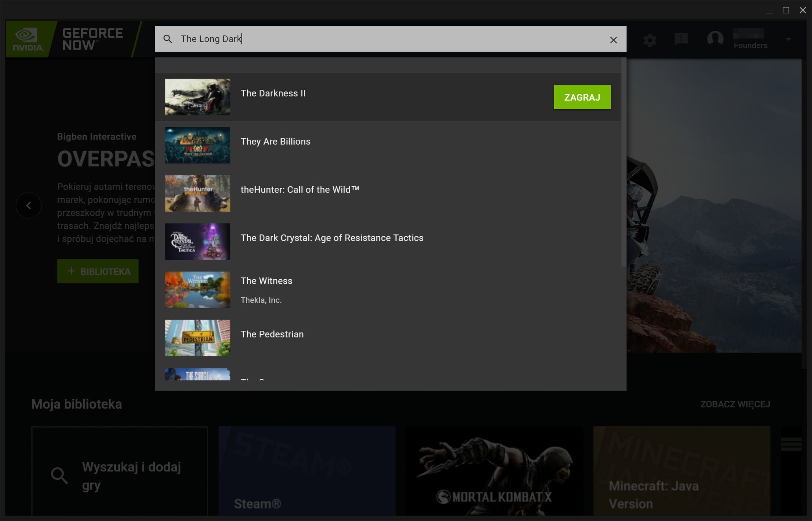Open They Are Billions thumbnail

point(198,145)
